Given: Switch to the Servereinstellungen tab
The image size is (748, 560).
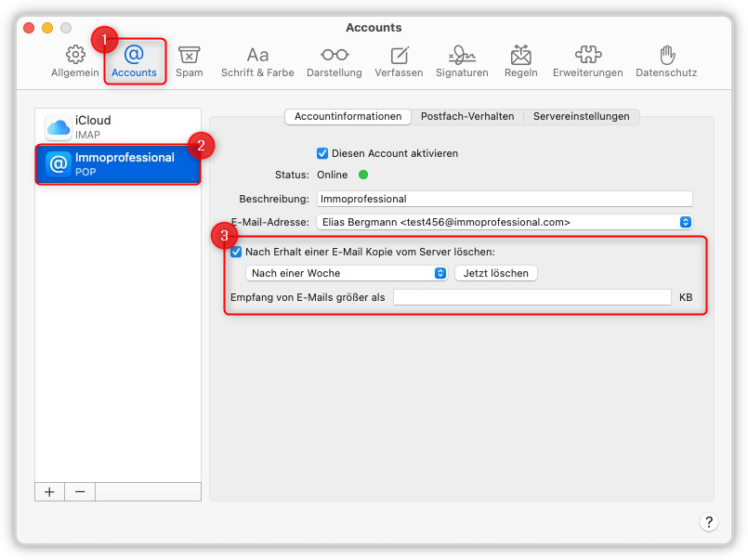Looking at the screenshot, I should pos(581,116).
